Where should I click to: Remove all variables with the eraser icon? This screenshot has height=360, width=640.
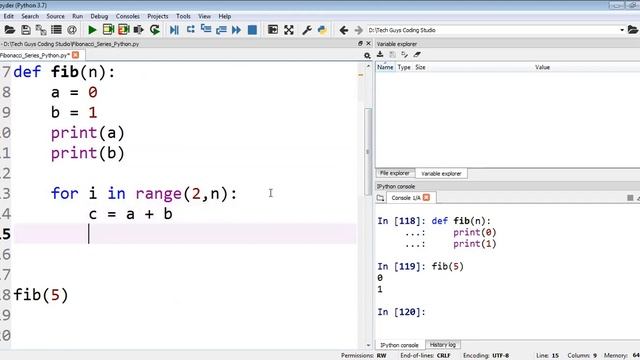tap(417, 54)
